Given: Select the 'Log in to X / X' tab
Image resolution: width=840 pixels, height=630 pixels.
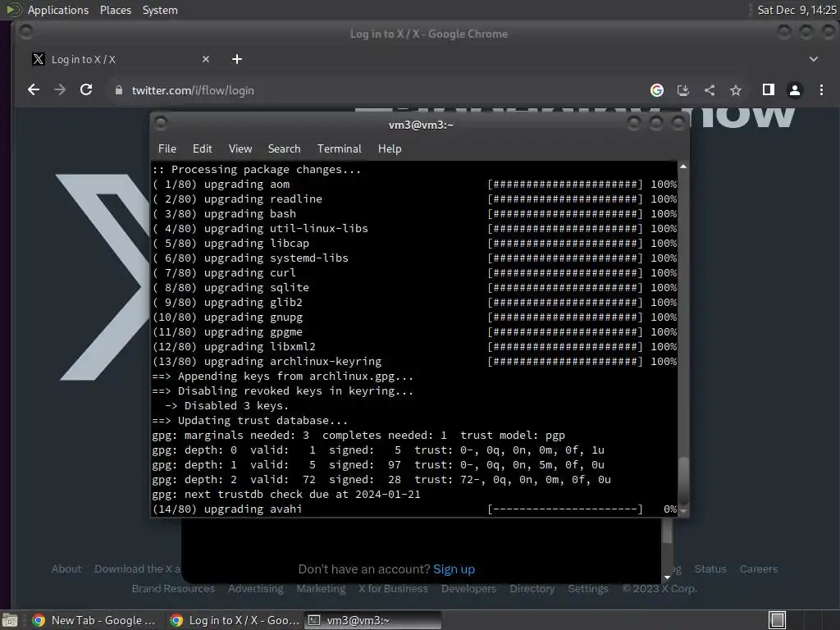Looking at the screenshot, I should 121,59.
